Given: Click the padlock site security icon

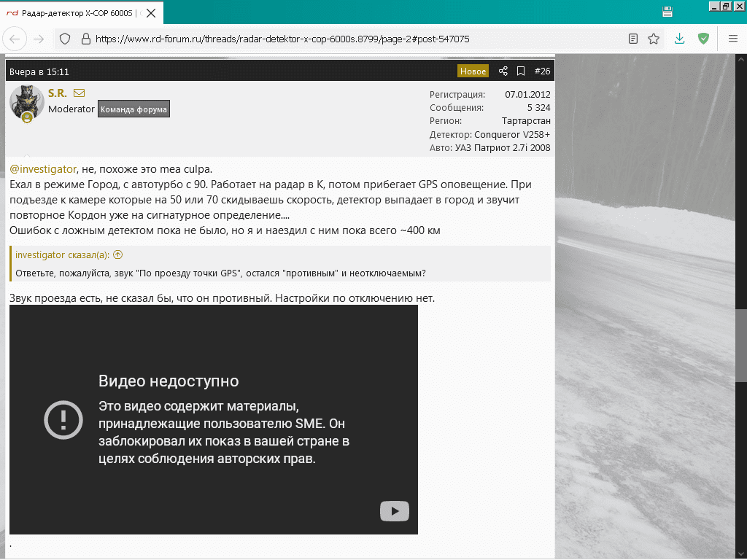Looking at the screenshot, I should pyautogui.click(x=85, y=39).
